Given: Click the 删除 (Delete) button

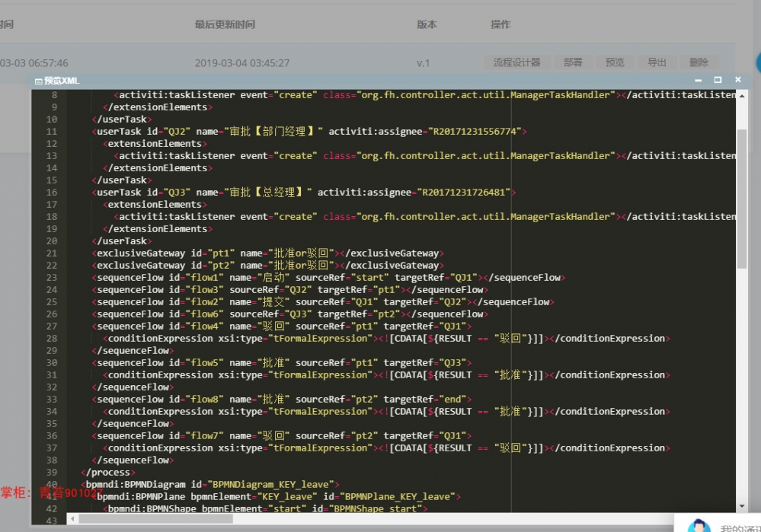Looking at the screenshot, I should [x=699, y=62].
